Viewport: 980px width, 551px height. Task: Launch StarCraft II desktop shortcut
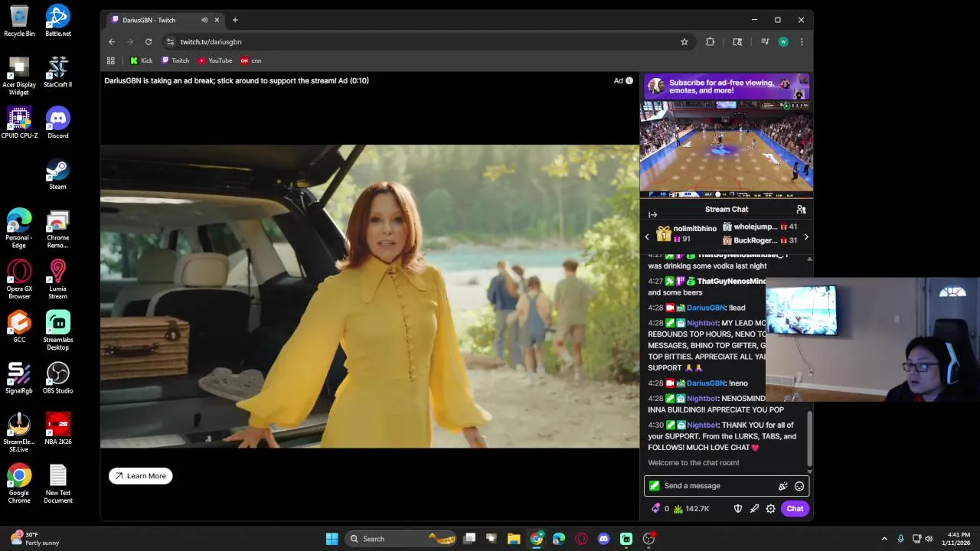point(58,72)
